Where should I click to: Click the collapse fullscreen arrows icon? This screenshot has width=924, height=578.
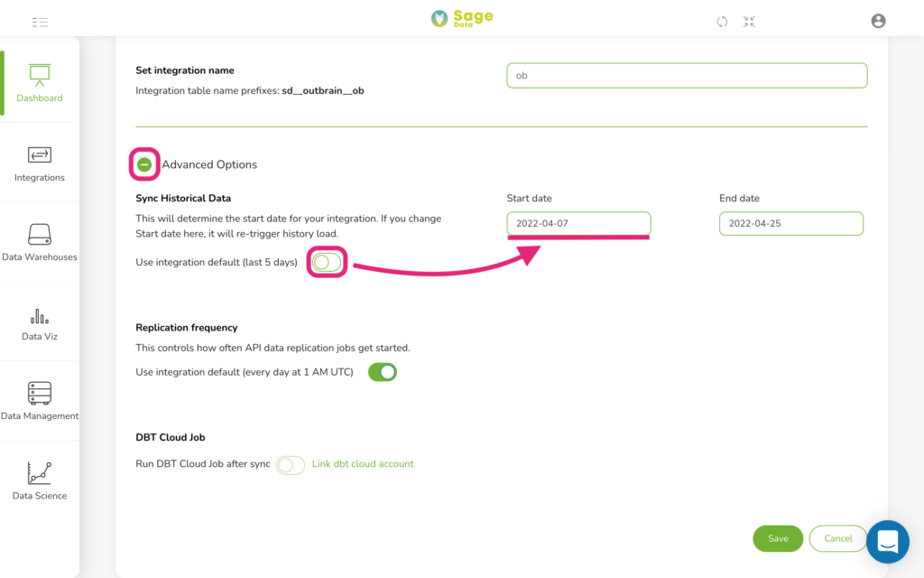(x=749, y=22)
